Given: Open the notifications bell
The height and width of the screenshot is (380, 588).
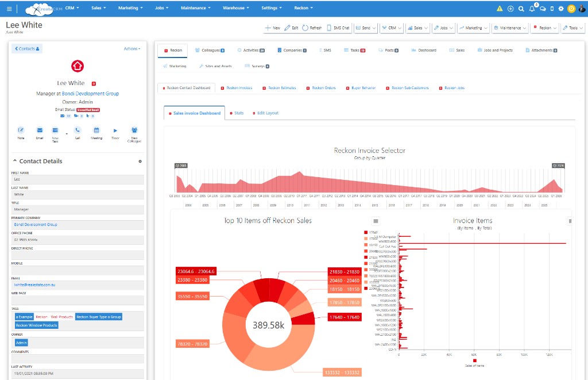Looking at the screenshot, I should point(532,8).
